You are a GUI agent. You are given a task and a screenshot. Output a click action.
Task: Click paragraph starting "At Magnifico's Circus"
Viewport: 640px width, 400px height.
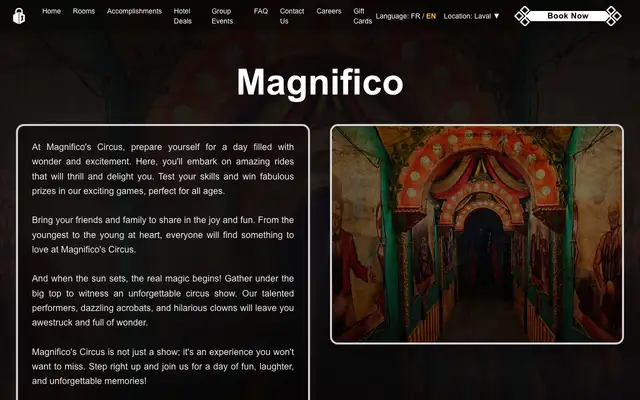(x=163, y=169)
